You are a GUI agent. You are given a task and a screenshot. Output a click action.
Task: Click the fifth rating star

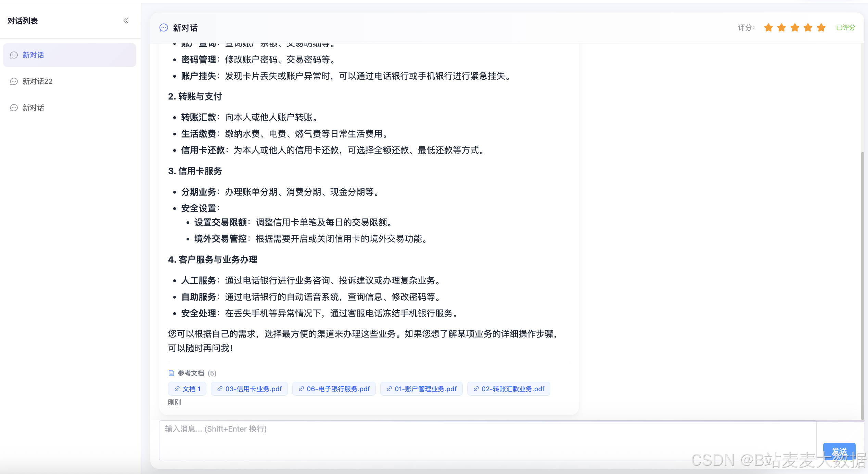(x=821, y=27)
